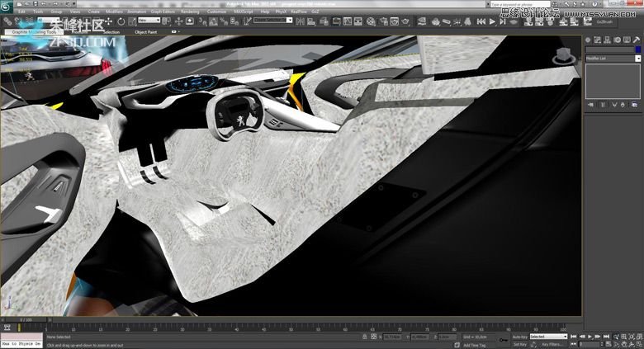
Task: Click the 3ds Max application logo button
Action: click(7, 6)
